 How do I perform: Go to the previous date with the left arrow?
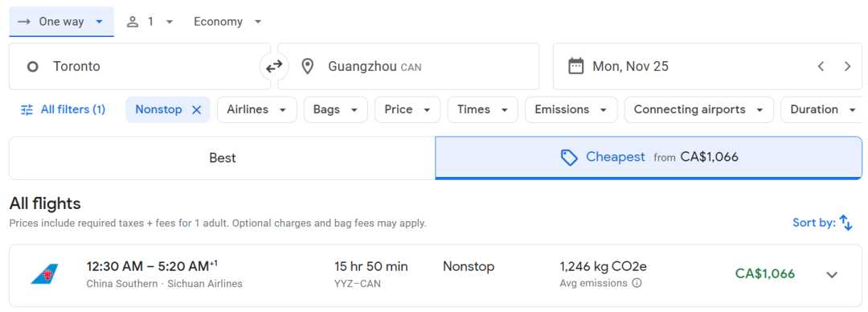(x=821, y=67)
